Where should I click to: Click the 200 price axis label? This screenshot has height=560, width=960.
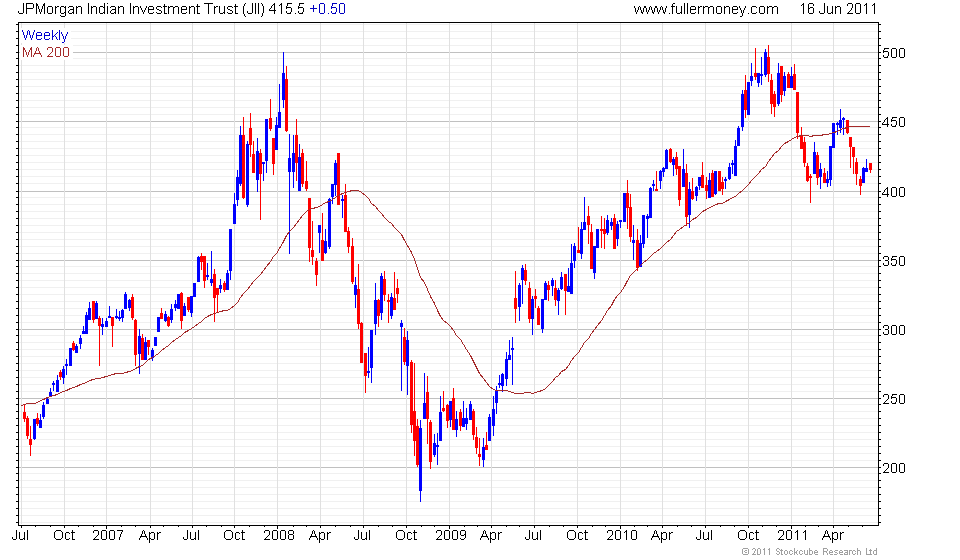pos(893,469)
